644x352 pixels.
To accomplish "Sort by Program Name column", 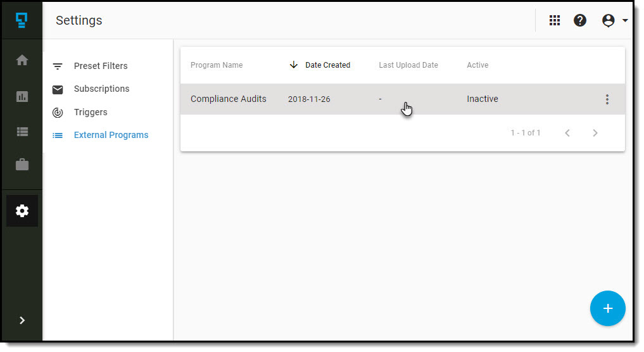I will point(217,65).
